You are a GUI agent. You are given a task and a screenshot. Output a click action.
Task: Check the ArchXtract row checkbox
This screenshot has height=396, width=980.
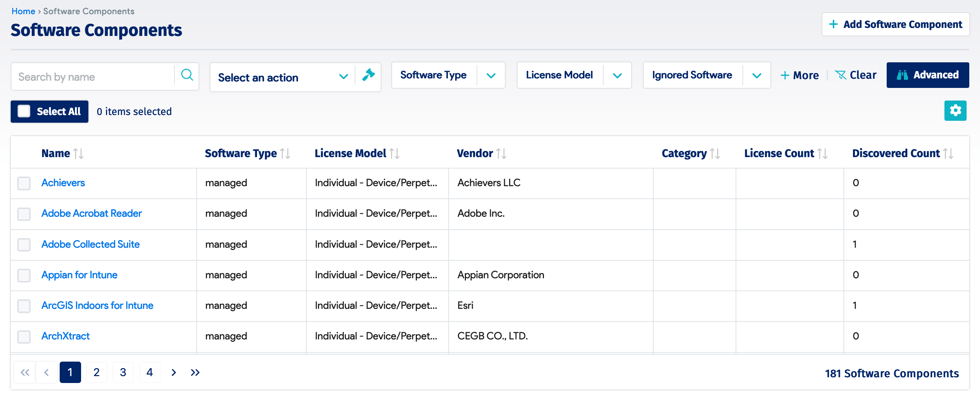pyautogui.click(x=24, y=336)
